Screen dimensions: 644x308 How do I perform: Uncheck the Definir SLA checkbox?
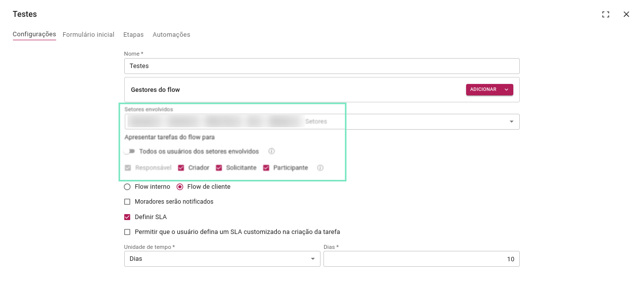pos(127,217)
